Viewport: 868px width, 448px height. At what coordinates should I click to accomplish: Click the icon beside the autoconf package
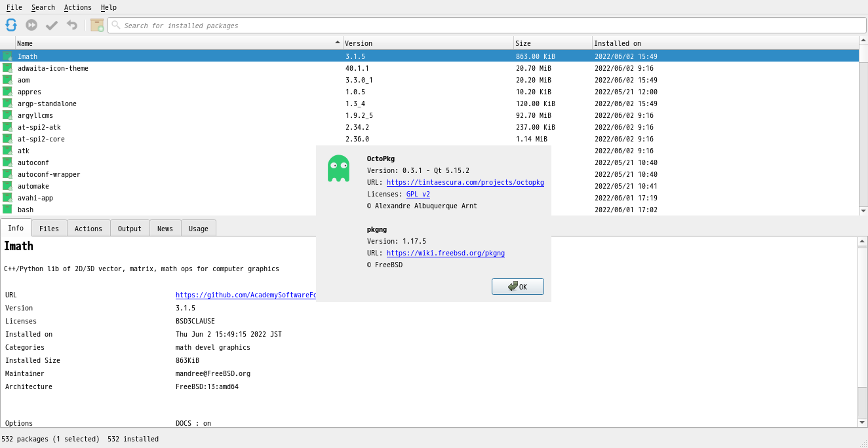point(7,162)
